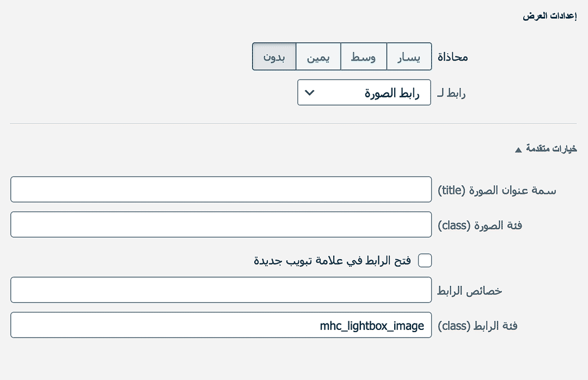Click the فئة الرابط (class) label text
The width and height of the screenshot is (588, 380).
pos(477,326)
